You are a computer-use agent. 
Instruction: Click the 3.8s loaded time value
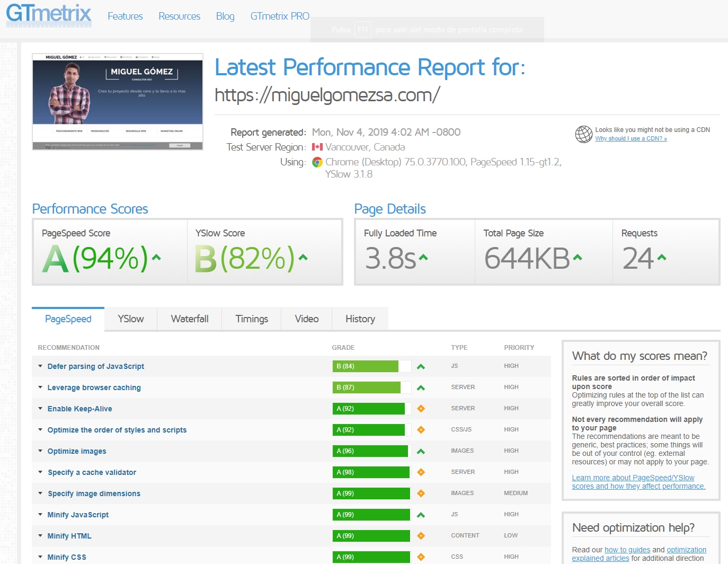tap(390, 259)
